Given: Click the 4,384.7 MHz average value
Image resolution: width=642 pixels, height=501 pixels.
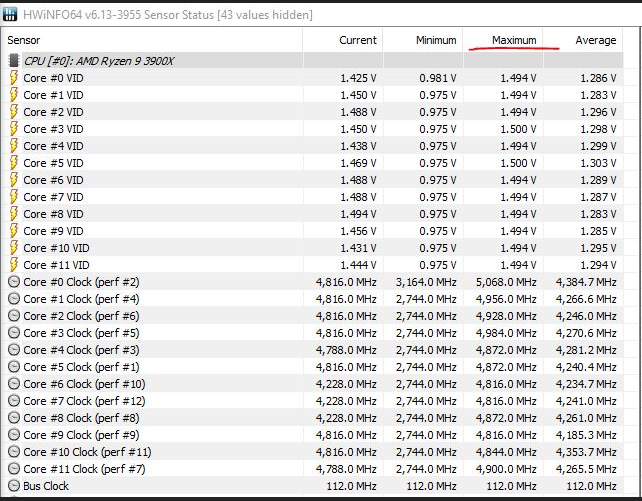Looking at the screenshot, I should click(586, 282).
